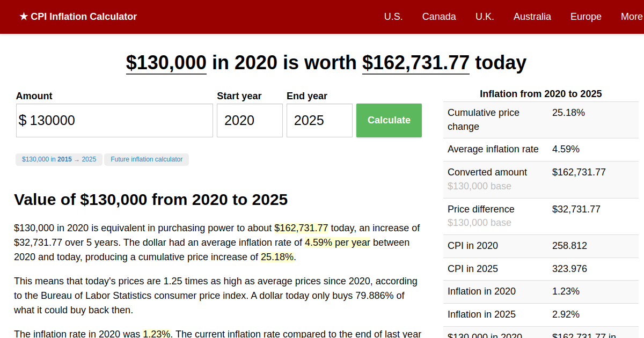Click the $162,731.77 headline link

tap(415, 63)
